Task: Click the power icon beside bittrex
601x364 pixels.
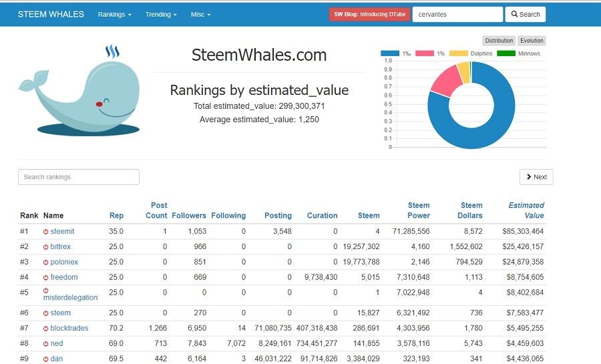Action: pyautogui.click(x=45, y=247)
